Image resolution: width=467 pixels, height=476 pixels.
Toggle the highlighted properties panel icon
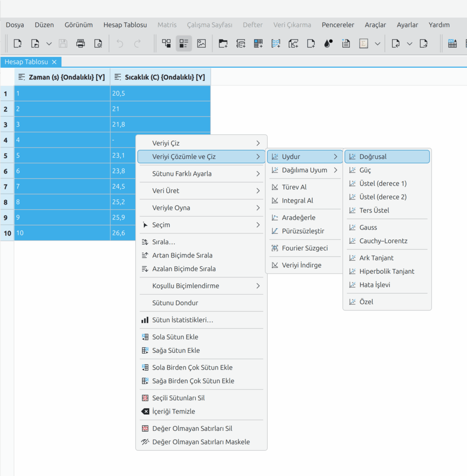tap(184, 43)
